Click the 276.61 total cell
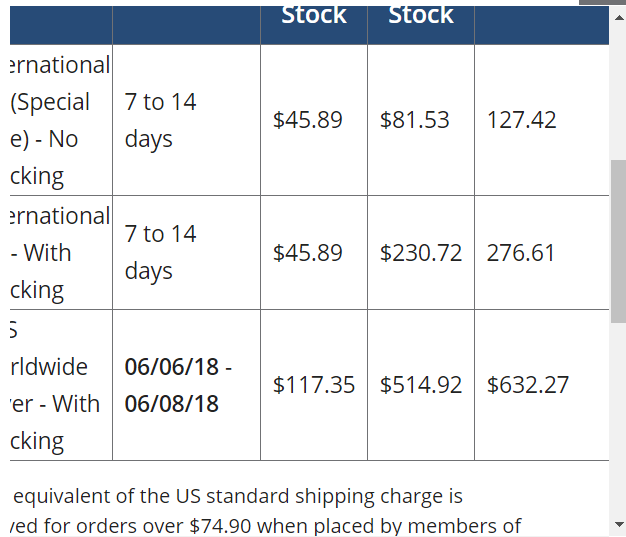The height and width of the screenshot is (537, 626). click(541, 253)
